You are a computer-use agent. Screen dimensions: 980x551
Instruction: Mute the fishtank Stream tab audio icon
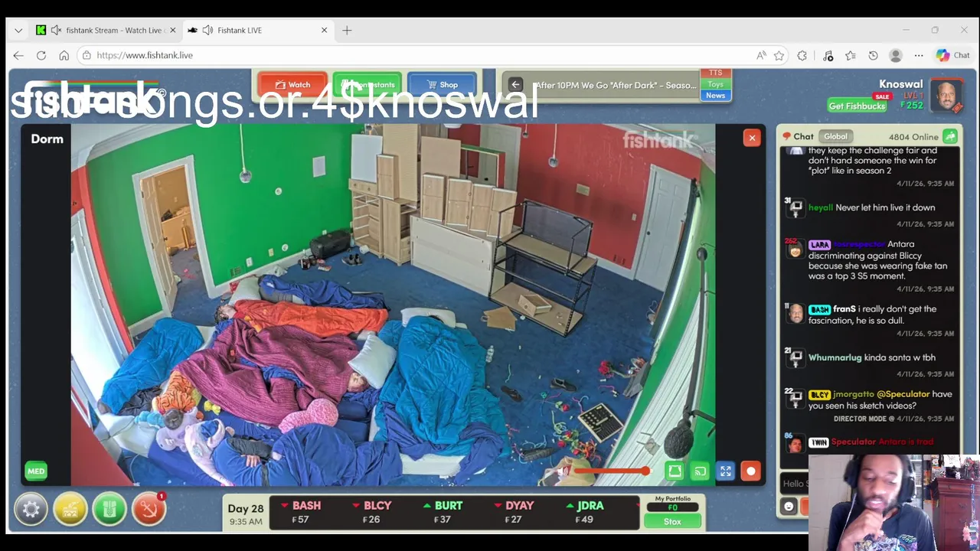click(x=56, y=30)
